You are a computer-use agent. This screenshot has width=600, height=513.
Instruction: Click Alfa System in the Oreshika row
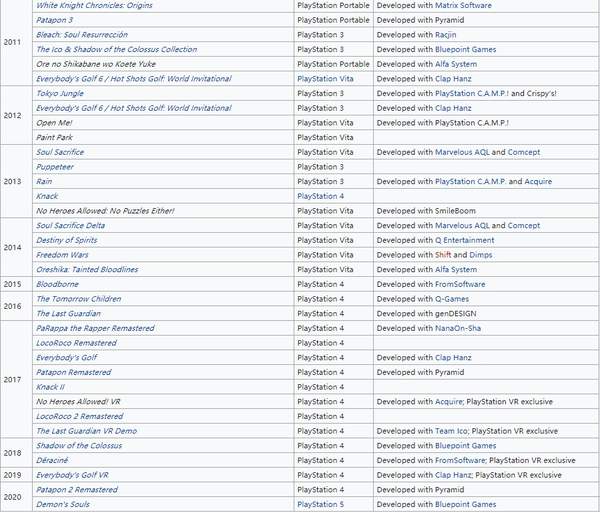[456, 269]
